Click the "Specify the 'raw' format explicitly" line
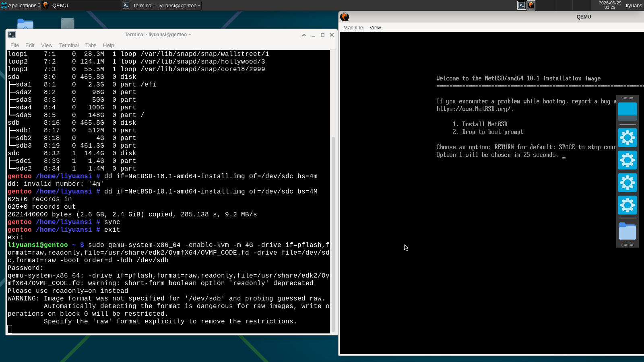Image resolution: width=644 pixels, height=362 pixels. (x=170, y=321)
